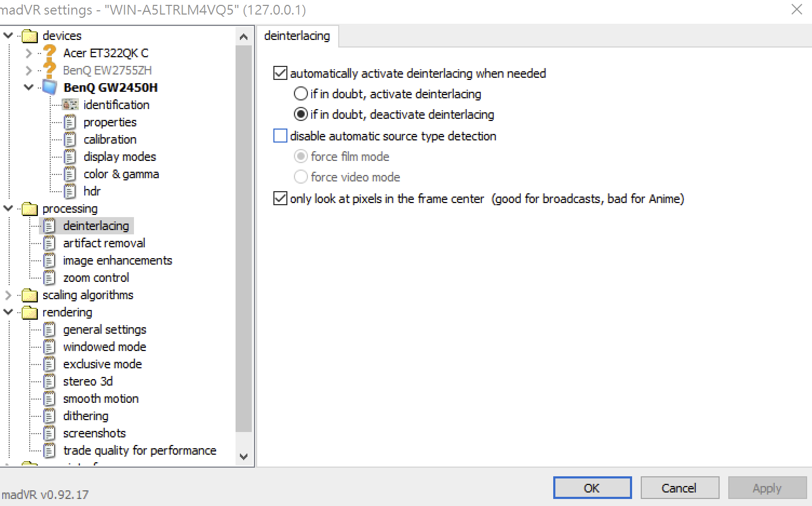This screenshot has height=506, width=812.
Task: Select force film mode radio button
Action: click(300, 157)
